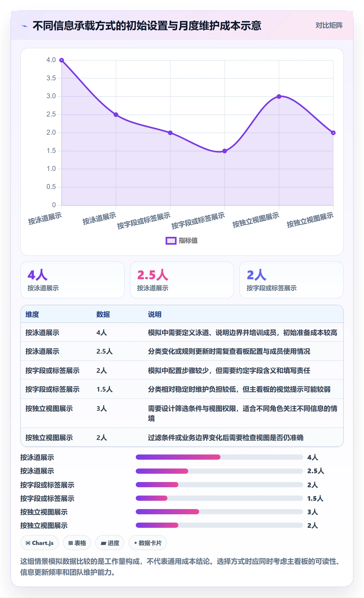Select the chart data point at value 1.5

pyautogui.click(x=225, y=151)
